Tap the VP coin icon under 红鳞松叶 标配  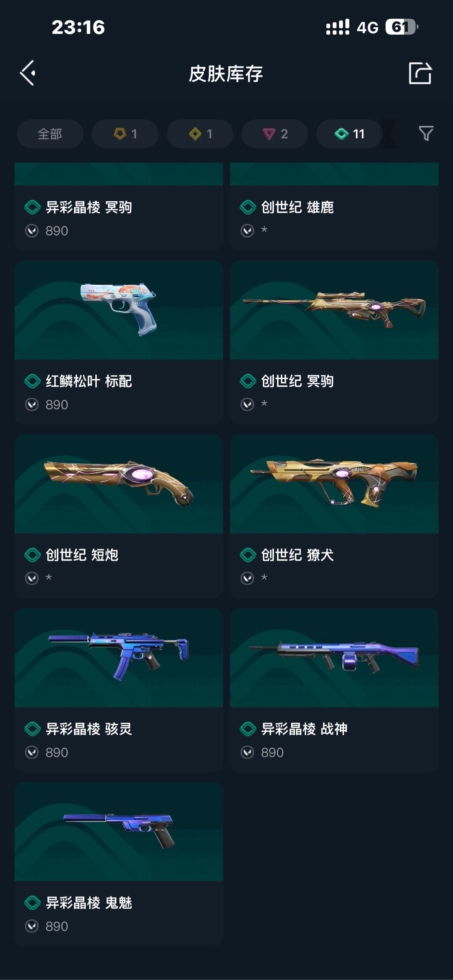click(x=32, y=405)
